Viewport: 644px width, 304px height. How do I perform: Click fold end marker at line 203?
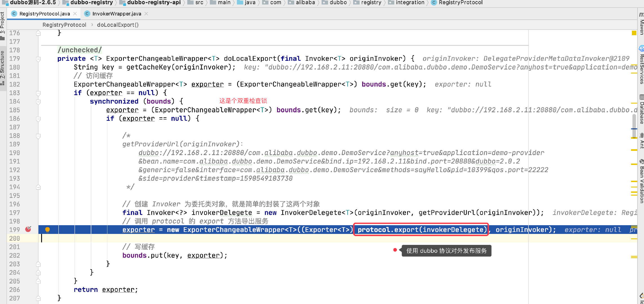[x=38, y=264]
